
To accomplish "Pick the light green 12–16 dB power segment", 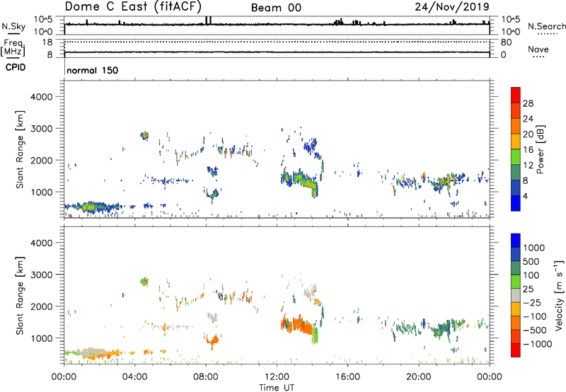I will click(x=516, y=157).
